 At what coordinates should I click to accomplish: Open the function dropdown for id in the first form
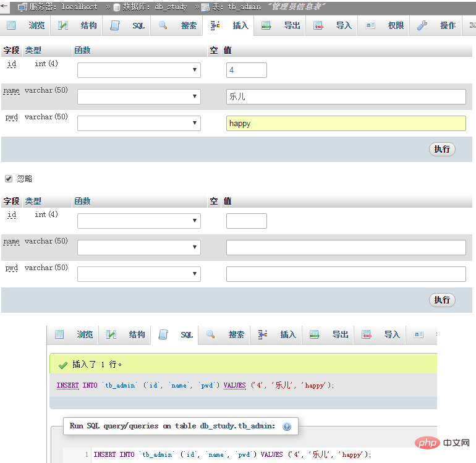tap(139, 70)
